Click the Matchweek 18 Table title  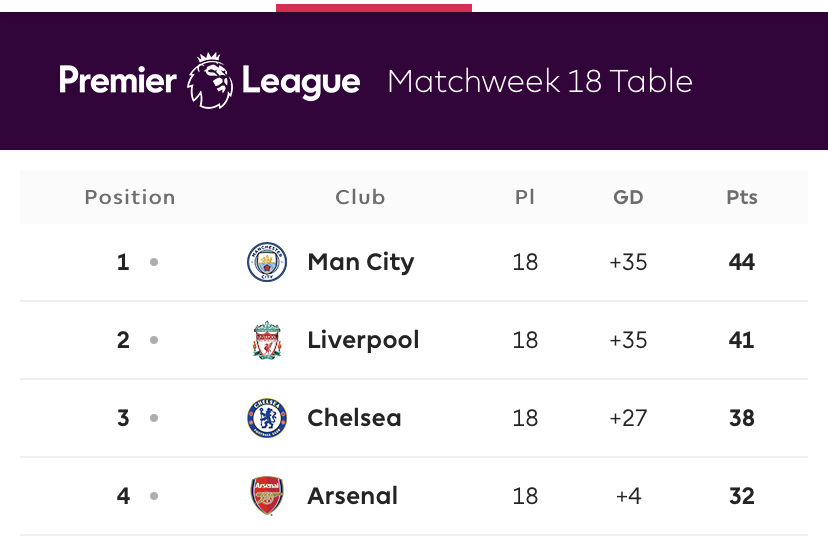click(540, 81)
